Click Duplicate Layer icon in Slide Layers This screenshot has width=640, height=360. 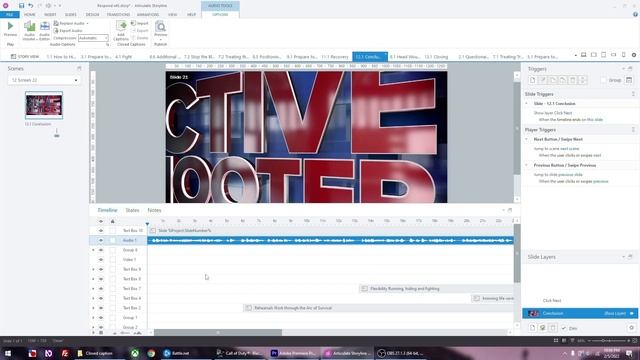click(542, 328)
